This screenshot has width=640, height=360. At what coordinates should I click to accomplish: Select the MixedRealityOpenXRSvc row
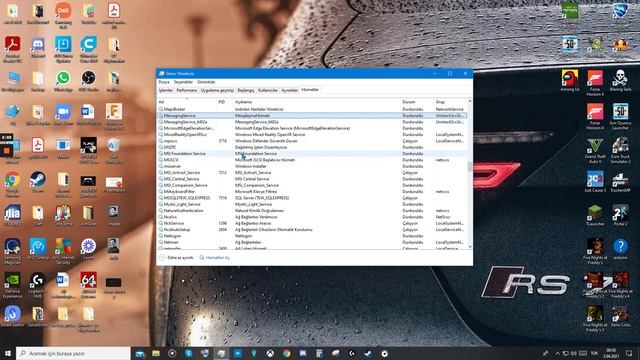(312, 134)
